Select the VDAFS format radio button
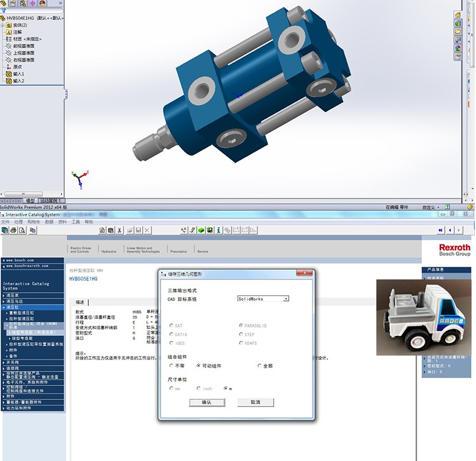The image size is (476, 461). [x=241, y=343]
